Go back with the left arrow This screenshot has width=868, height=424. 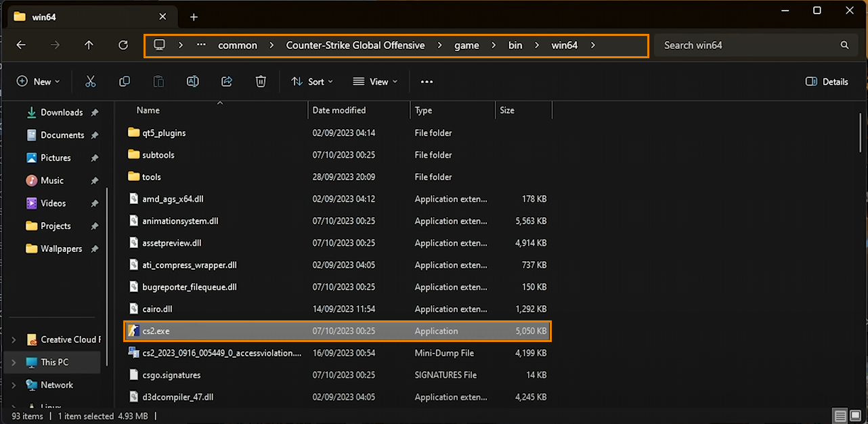tap(21, 45)
